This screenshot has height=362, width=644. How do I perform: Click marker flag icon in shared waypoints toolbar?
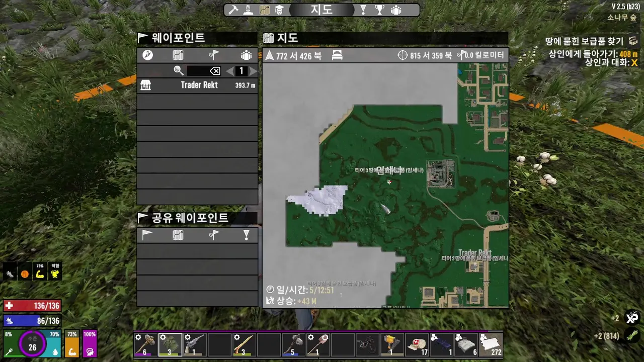214,235
